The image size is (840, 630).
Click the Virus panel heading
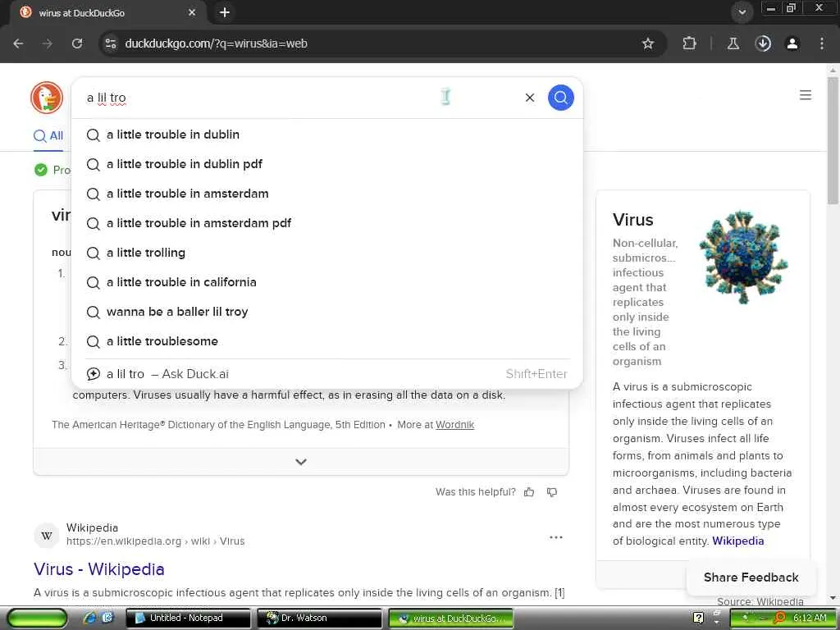(x=632, y=220)
